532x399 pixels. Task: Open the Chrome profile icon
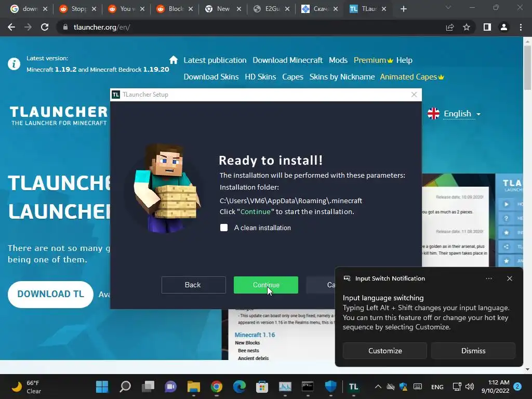504,27
